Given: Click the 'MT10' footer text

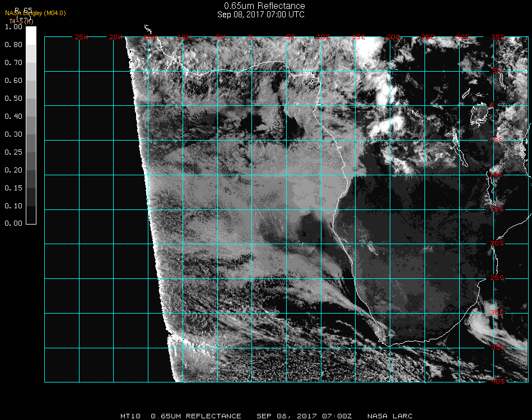Looking at the screenshot, I should click(130, 416).
